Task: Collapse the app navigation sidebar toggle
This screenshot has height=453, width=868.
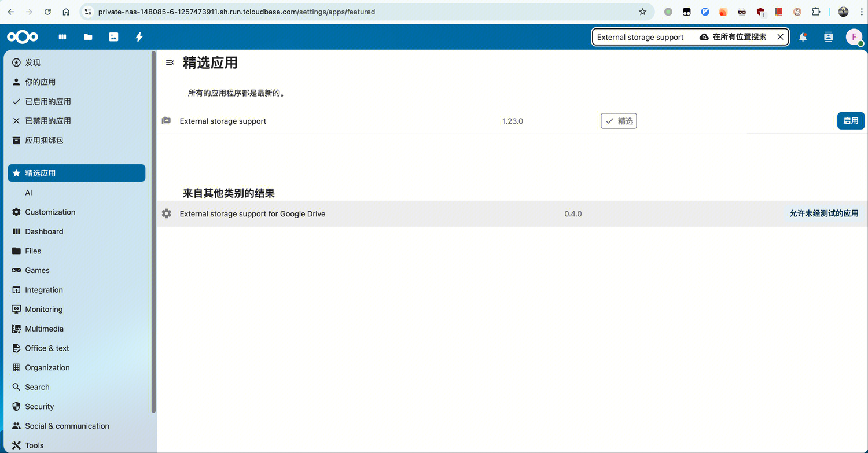Action: click(170, 62)
